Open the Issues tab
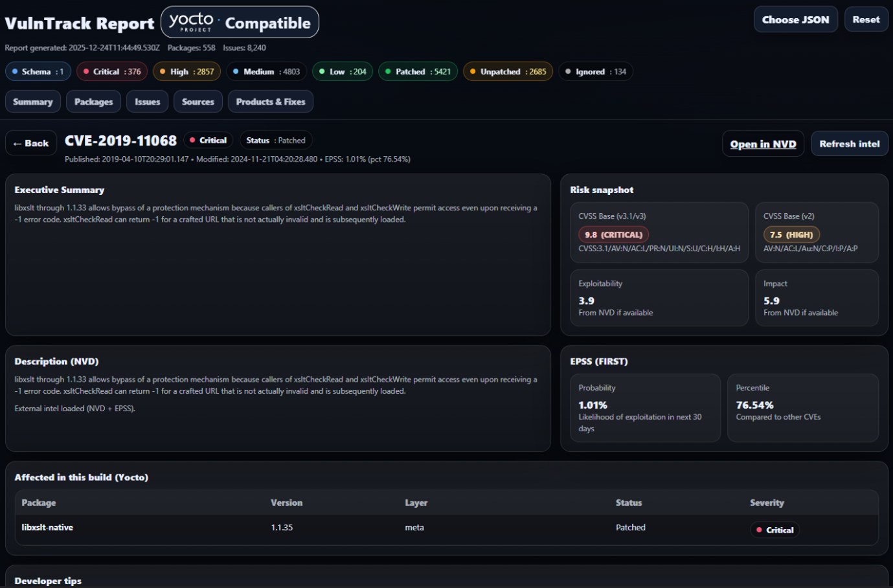The width and height of the screenshot is (893, 588). (148, 102)
